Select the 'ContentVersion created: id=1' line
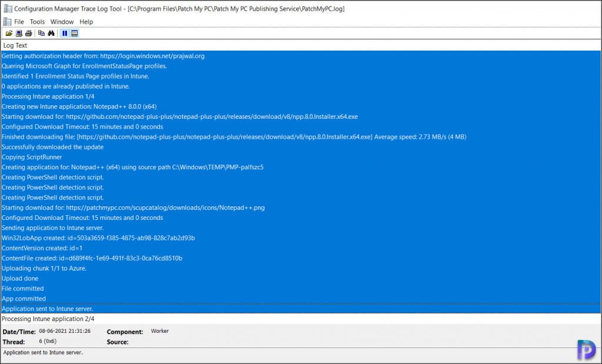The height and width of the screenshot is (364, 602). click(x=300, y=248)
